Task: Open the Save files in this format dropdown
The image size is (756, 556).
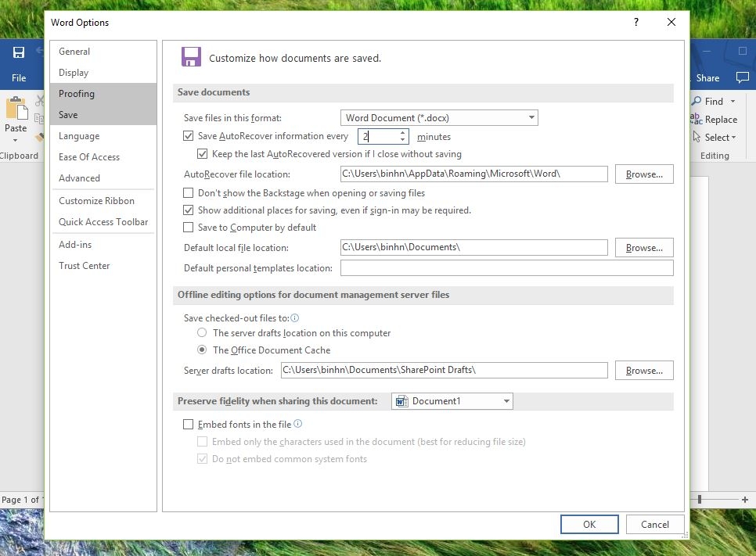Action: [x=439, y=117]
